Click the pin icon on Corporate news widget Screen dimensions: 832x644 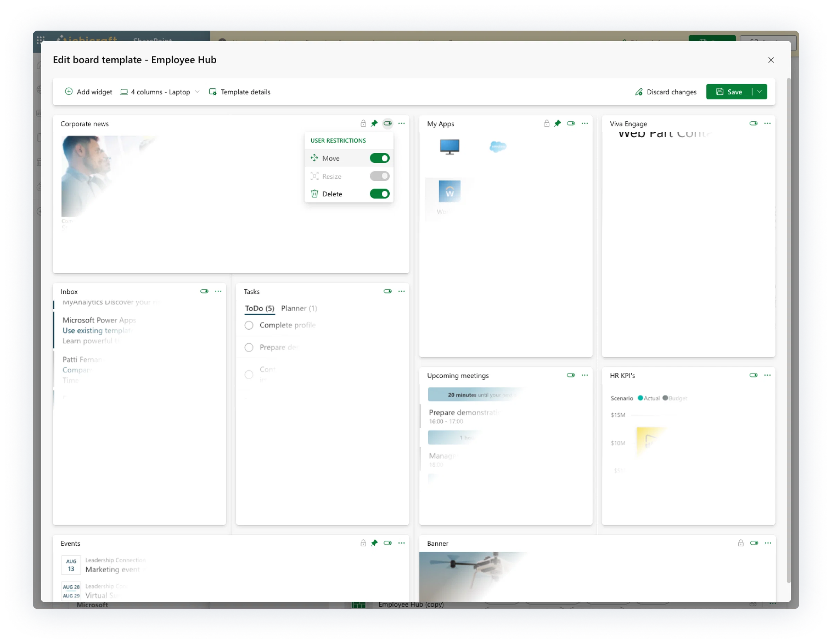pos(374,123)
